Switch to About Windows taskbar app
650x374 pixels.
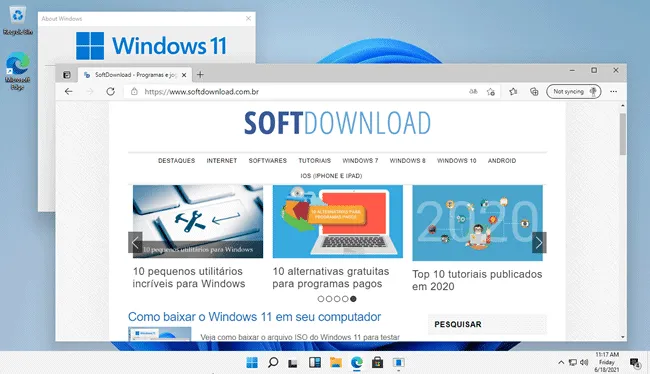click(x=398, y=362)
